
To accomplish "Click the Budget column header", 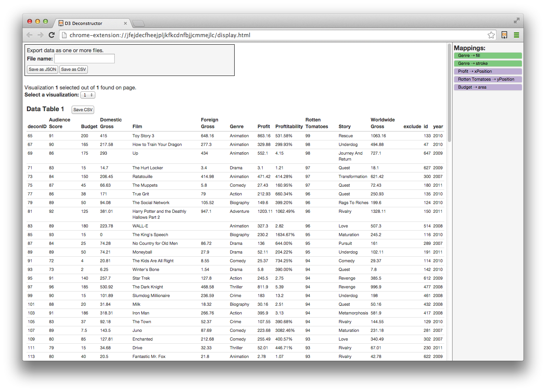I will point(89,127).
